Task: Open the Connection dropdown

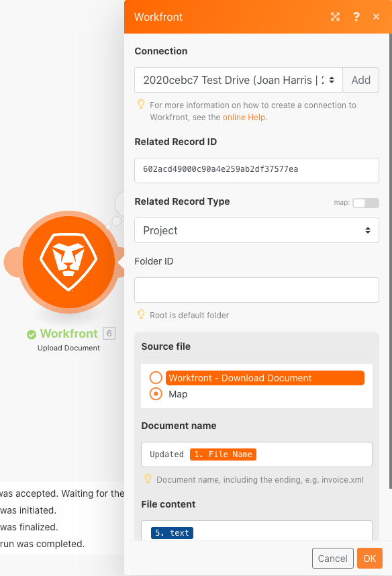Action: pos(238,80)
